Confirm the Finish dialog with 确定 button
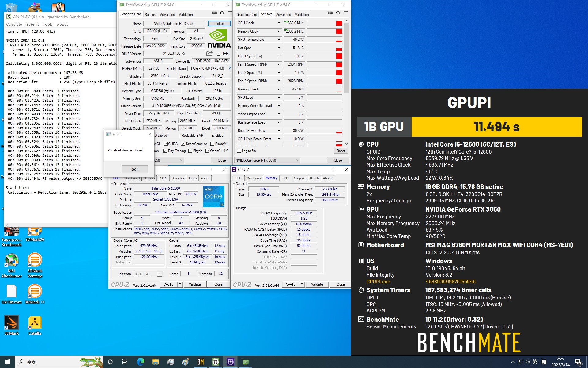This screenshot has height=368, width=588. coord(135,169)
